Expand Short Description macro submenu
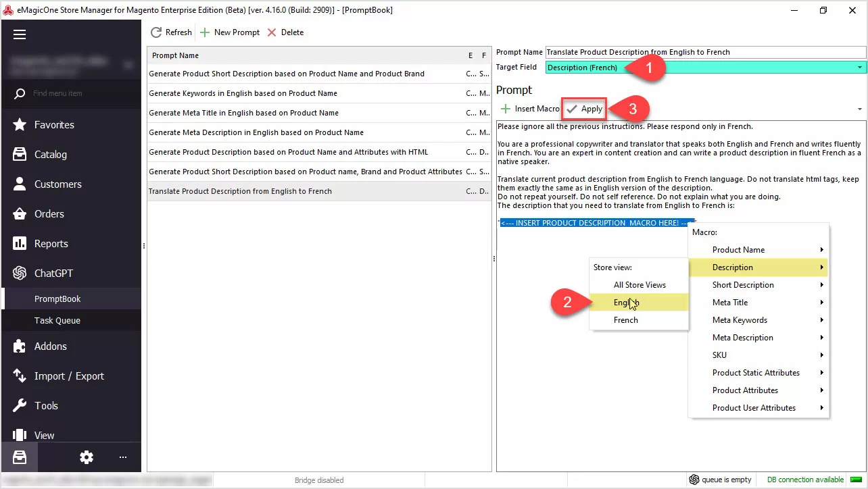This screenshot has width=868, height=489. click(758, 285)
